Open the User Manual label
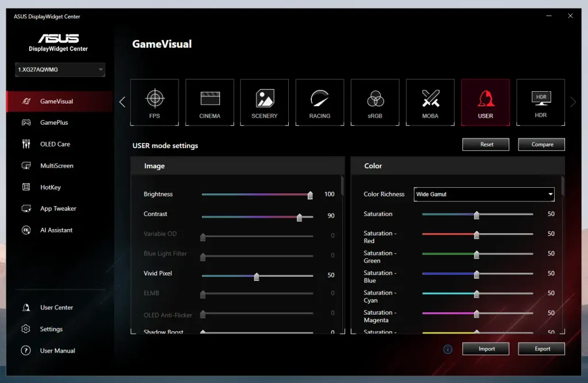 pyautogui.click(x=57, y=351)
